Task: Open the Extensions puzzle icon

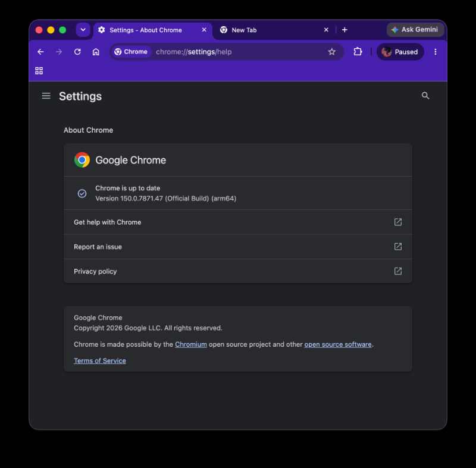Action: 358,52
